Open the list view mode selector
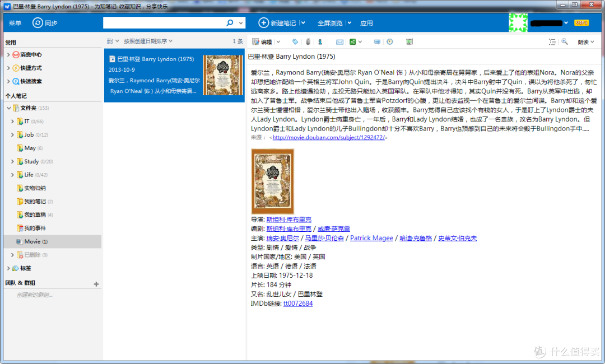The width and height of the screenshot is (605, 364). [112, 41]
